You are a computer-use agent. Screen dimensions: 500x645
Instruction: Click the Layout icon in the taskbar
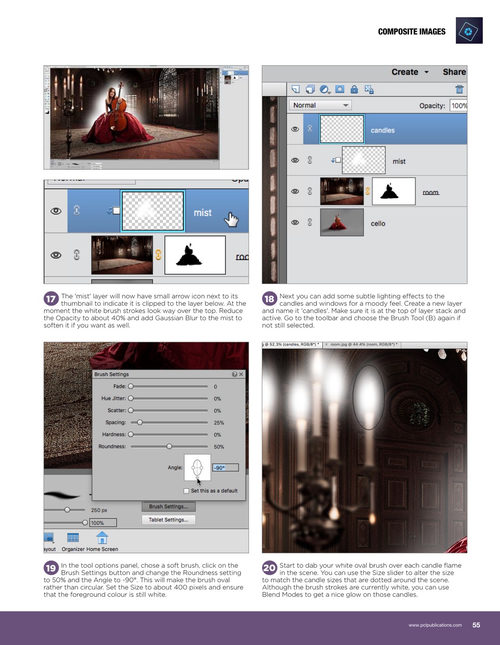point(49,538)
